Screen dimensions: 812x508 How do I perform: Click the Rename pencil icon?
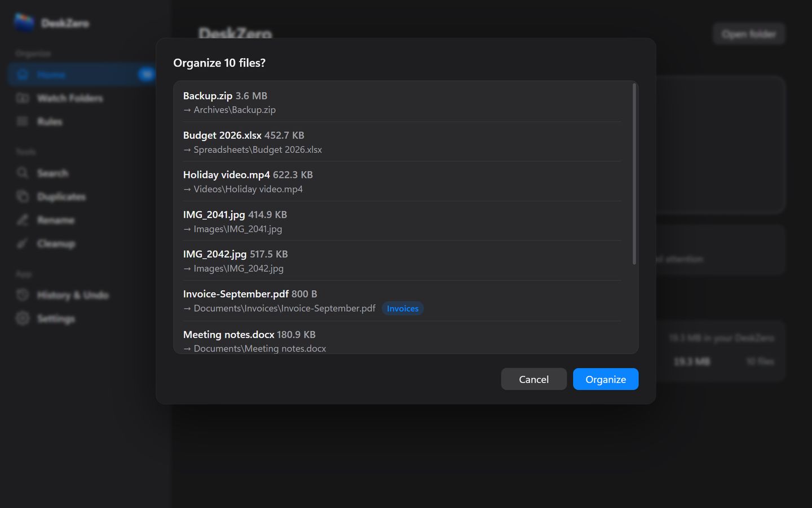[23, 220]
